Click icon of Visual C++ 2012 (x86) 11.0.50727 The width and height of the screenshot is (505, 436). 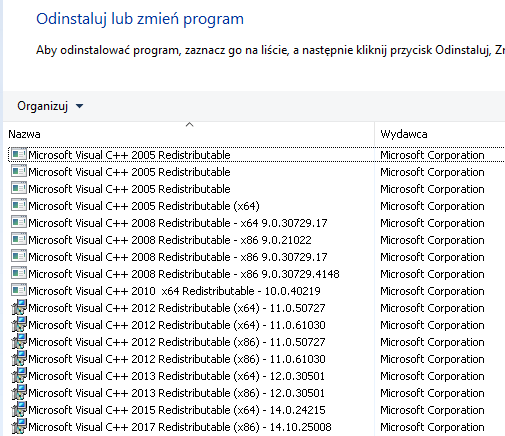[19, 341]
